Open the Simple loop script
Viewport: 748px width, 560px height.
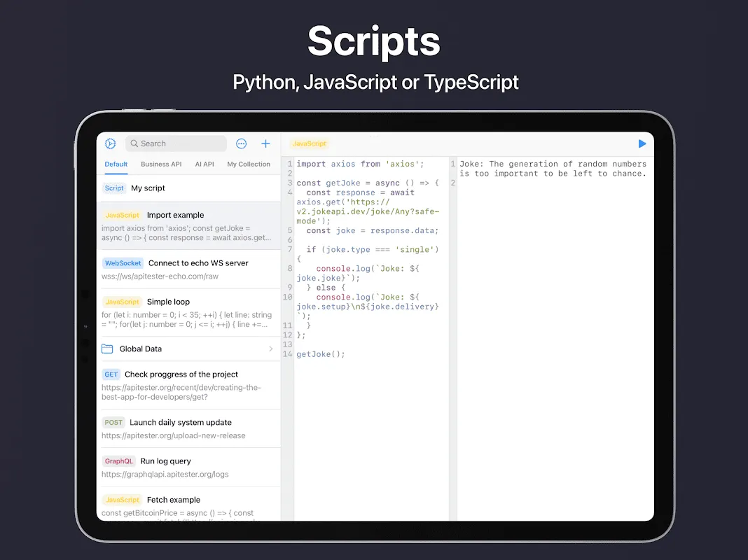point(188,313)
